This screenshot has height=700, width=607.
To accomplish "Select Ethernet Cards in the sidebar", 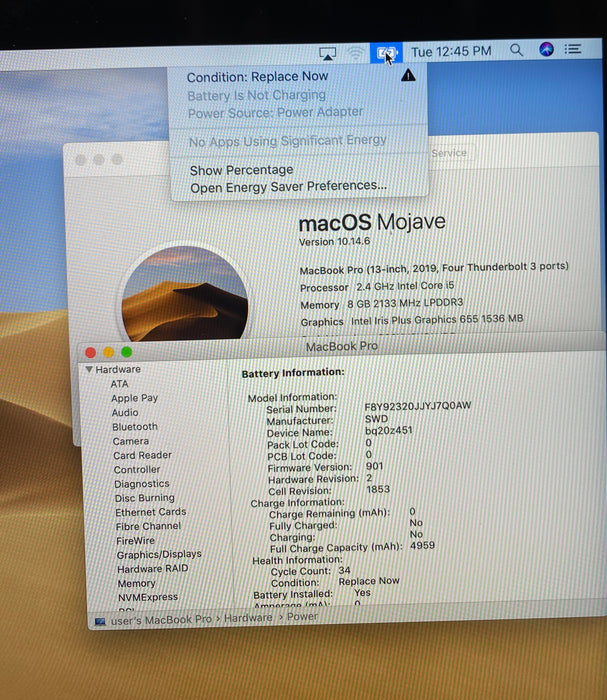I will pyautogui.click(x=150, y=512).
